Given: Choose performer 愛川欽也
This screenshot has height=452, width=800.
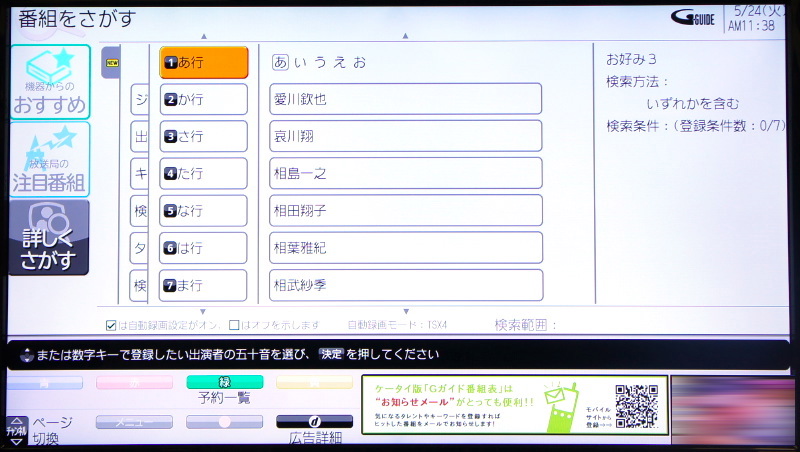Looking at the screenshot, I should pos(406,99).
